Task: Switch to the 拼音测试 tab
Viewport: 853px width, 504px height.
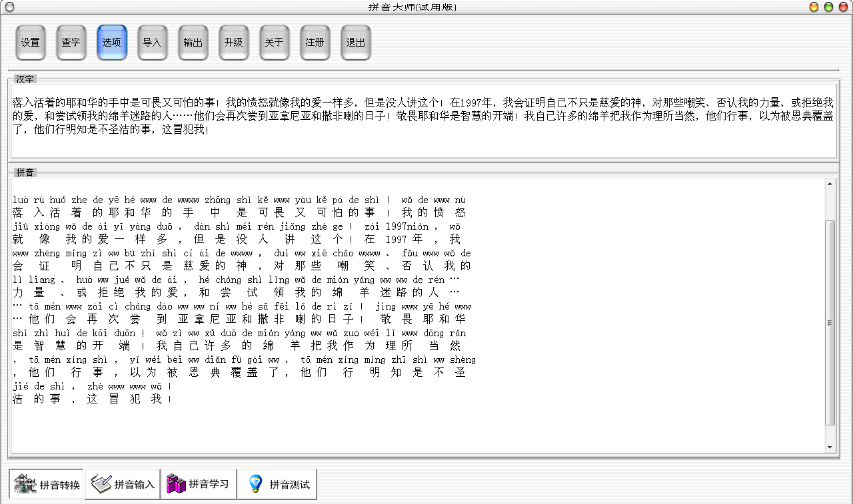Action: pos(277,484)
